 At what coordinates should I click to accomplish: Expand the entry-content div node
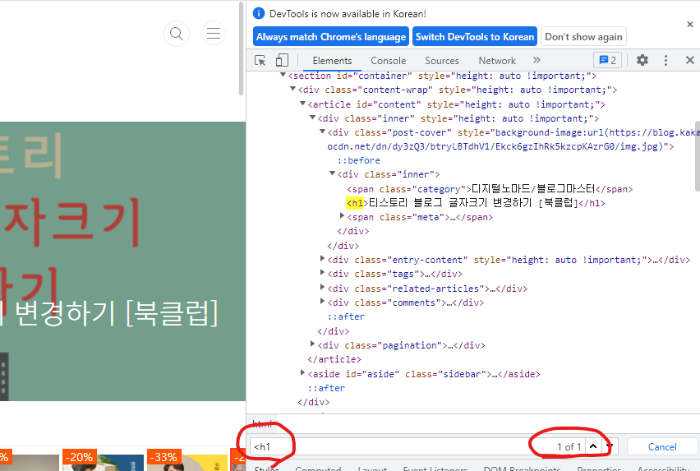click(323, 259)
